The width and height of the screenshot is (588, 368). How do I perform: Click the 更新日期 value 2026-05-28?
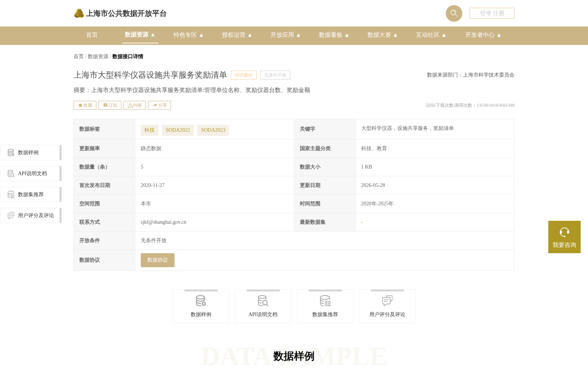[373, 185]
